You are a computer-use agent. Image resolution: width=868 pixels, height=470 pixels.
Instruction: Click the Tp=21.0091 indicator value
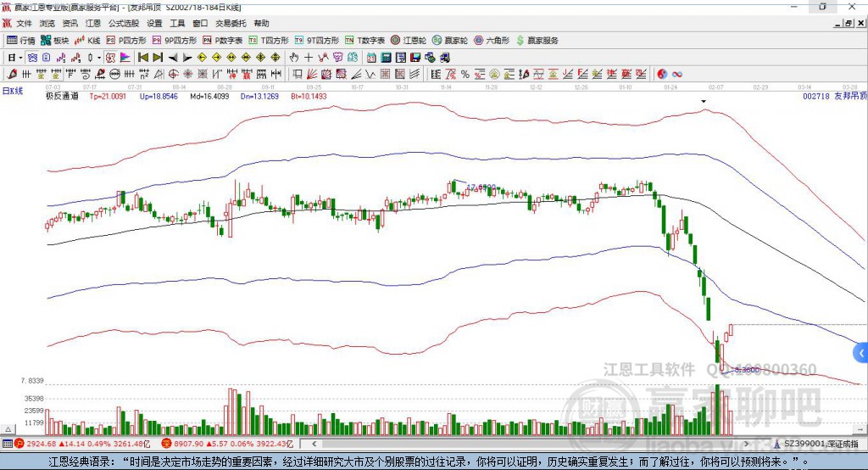point(108,96)
